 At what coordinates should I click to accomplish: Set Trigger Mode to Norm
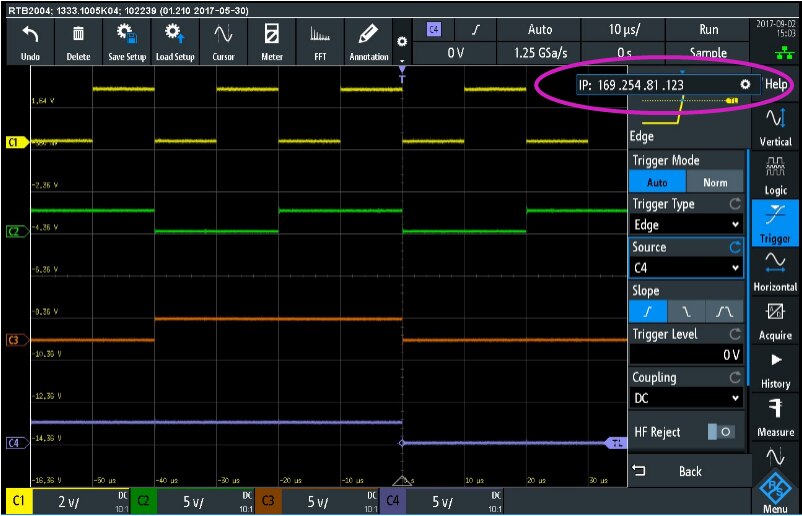[715, 183]
